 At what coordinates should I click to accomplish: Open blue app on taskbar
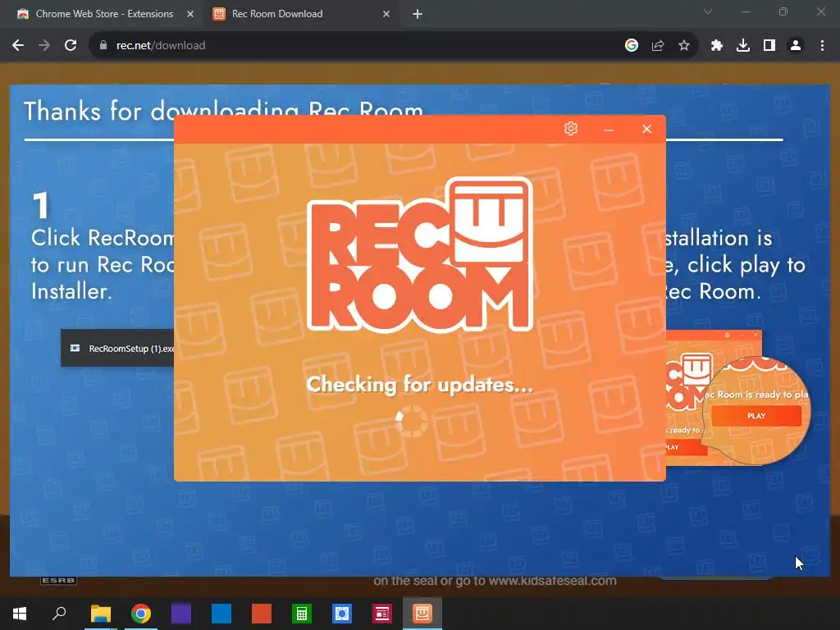(221, 614)
